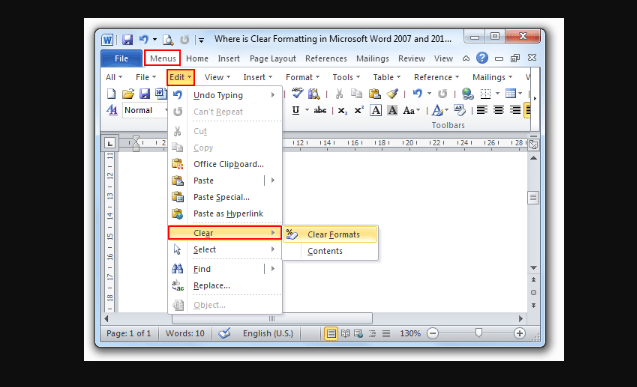
Task: Align text left
Action: (x=482, y=110)
